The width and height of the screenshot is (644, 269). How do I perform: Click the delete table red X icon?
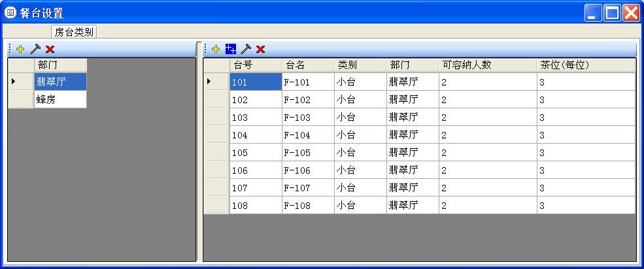click(x=260, y=49)
